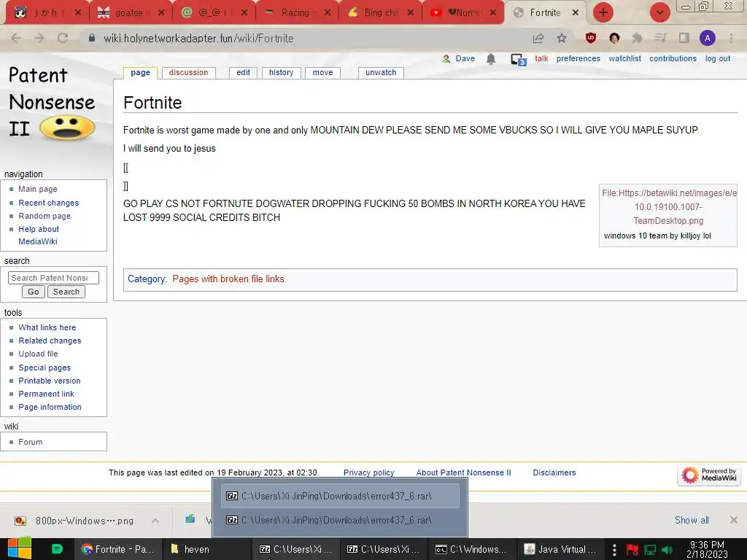The width and height of the screenshot is (747, 560).
Task: Open Special pages link
Action: click(44, 367)
